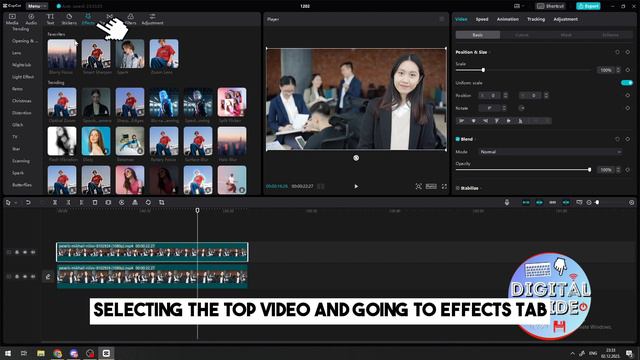Click the Crop icon in timeline toolbar
The image size is (640, 360).
162,202
